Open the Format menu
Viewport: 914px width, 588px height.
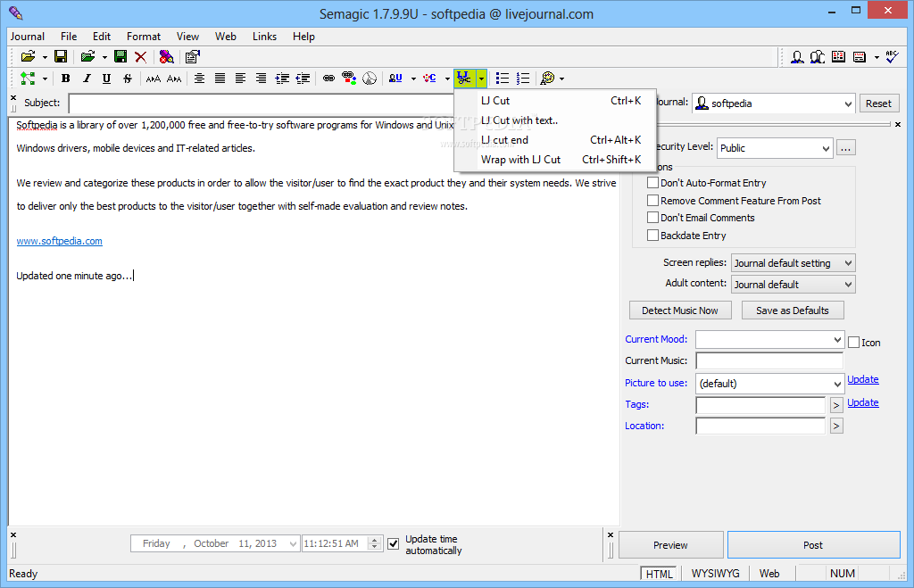pos(144,36)
